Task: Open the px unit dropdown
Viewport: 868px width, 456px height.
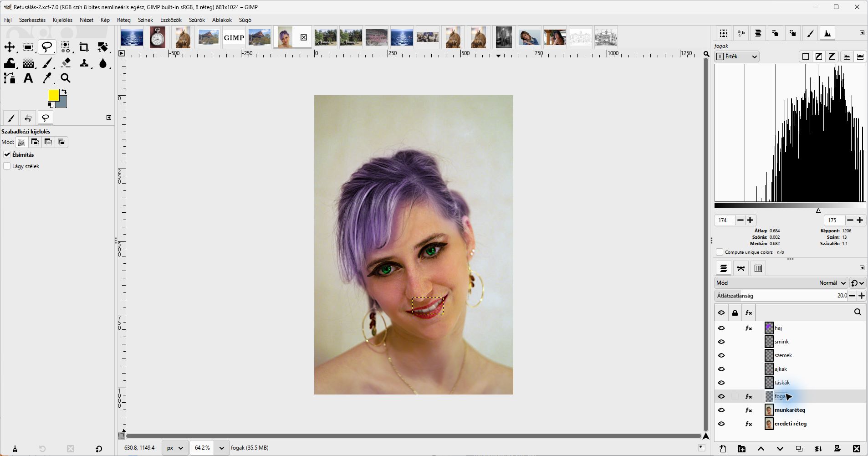Action: (175, 448)
